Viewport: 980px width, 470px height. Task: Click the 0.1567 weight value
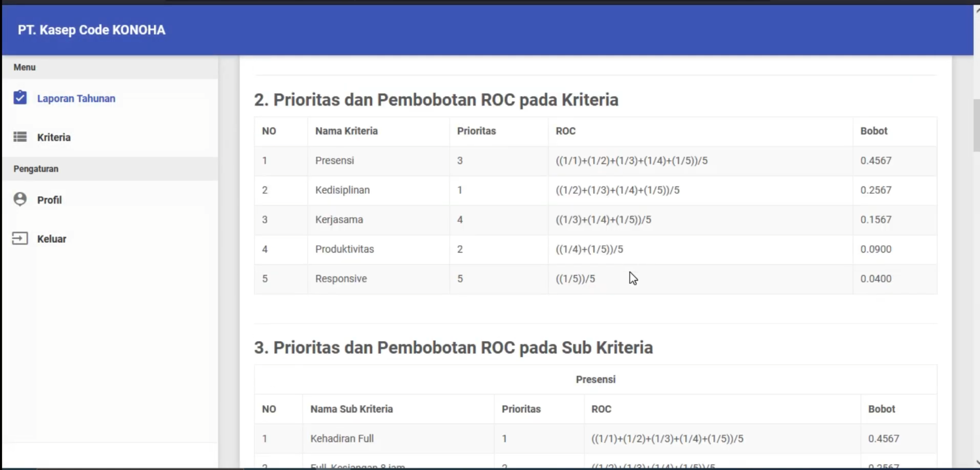point(876,219)
